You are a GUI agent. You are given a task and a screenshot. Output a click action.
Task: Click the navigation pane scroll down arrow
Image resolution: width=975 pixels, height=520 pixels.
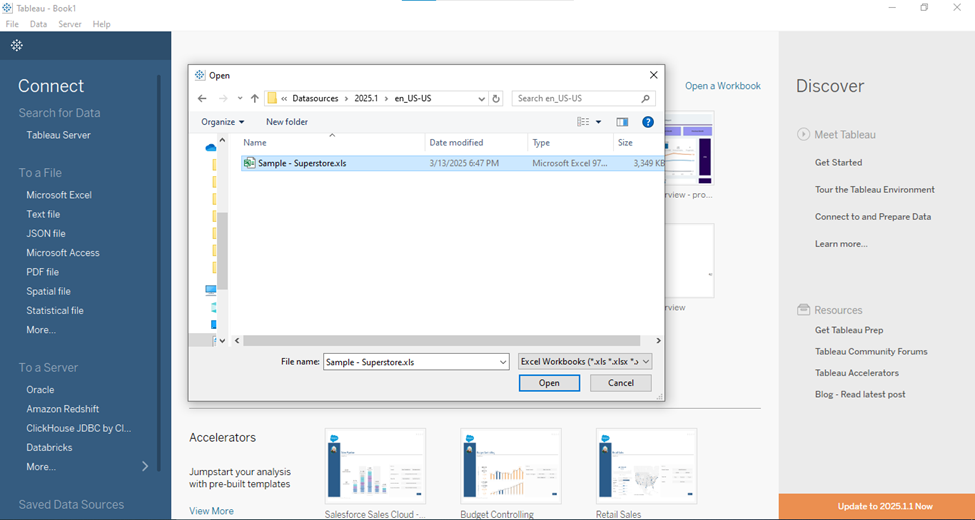[222, 341]
